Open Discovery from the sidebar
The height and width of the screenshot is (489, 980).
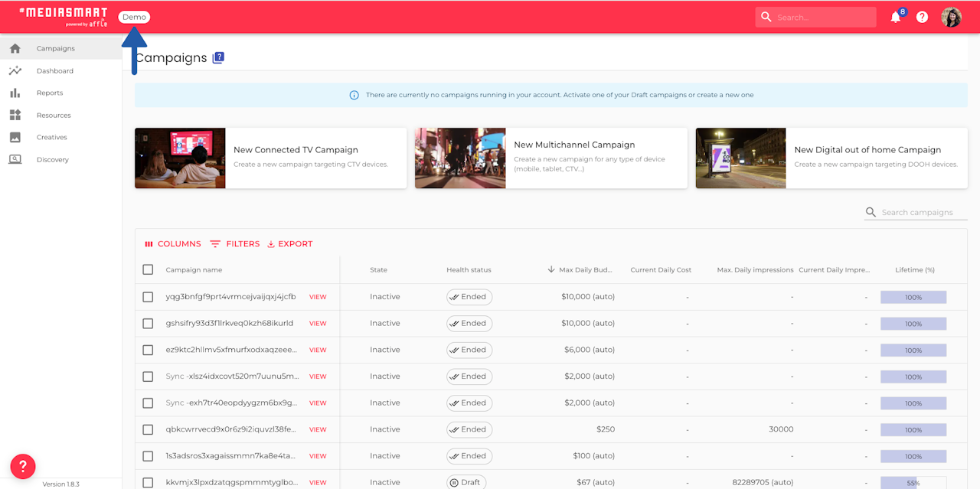[x=52, y=160]
